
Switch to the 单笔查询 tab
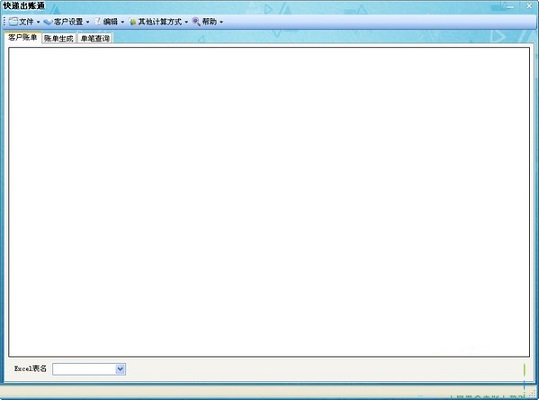point(95,38)
